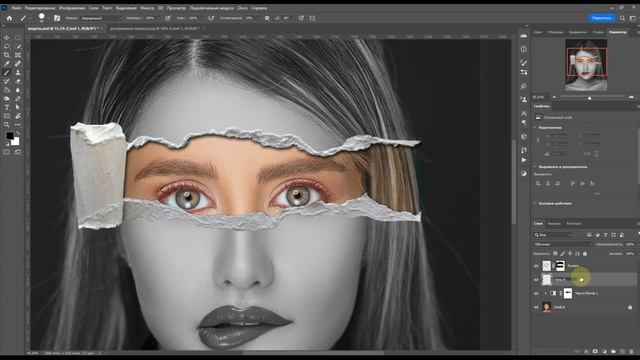
Task: Swap foreground and background colors arrow
Action: point(18,133)
